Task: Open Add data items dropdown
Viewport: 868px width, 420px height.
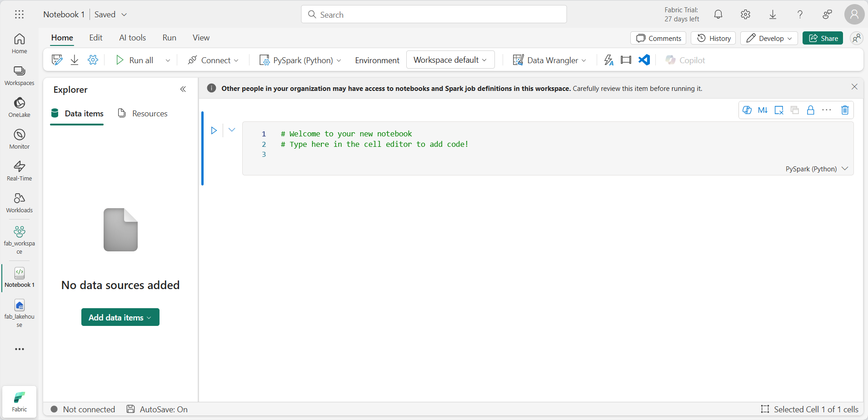Action: point(120,317)
